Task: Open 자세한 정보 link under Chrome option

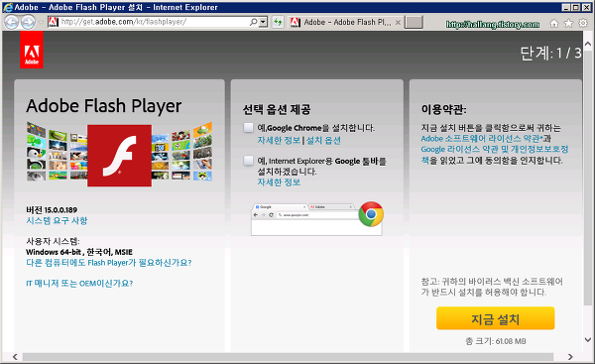Action: coord(279,141)
